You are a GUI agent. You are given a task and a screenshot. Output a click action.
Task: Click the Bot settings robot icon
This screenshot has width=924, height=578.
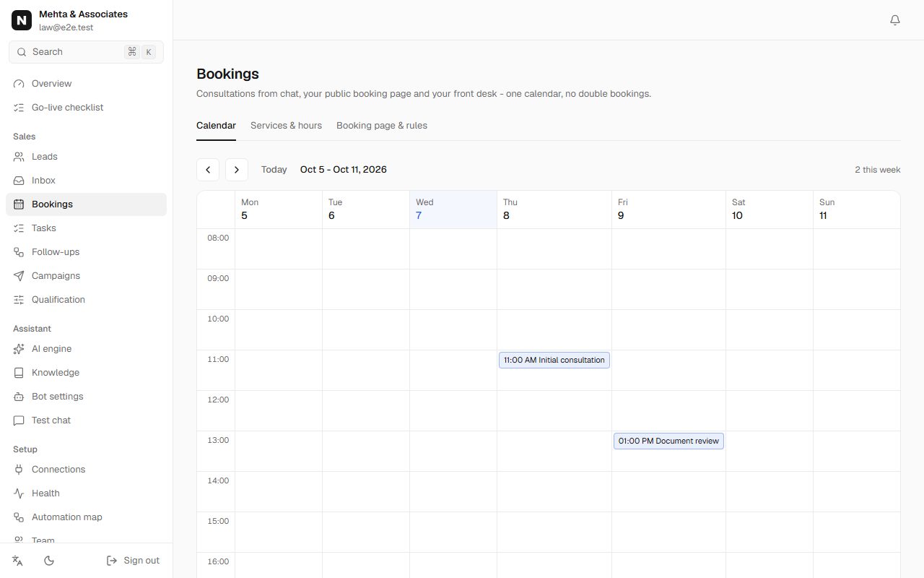tap(19, 397)
